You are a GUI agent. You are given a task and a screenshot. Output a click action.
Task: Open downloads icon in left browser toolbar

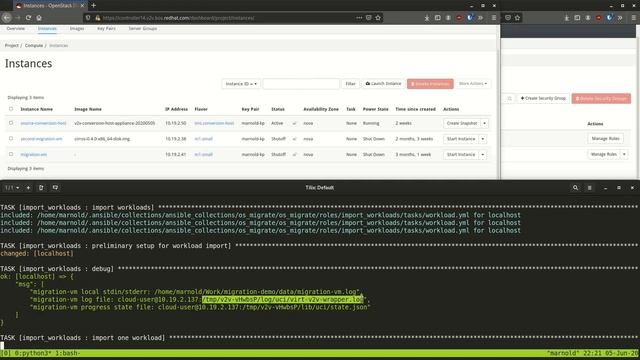tap(427, 18)
